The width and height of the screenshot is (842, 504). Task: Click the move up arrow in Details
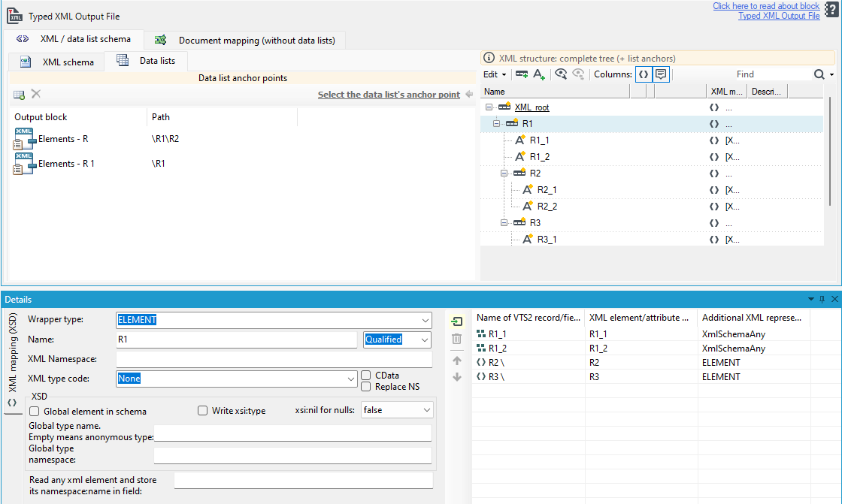tap(457, 361)
